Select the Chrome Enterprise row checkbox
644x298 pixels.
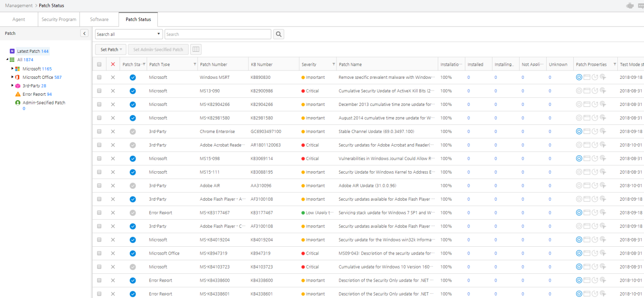[99, 132]
